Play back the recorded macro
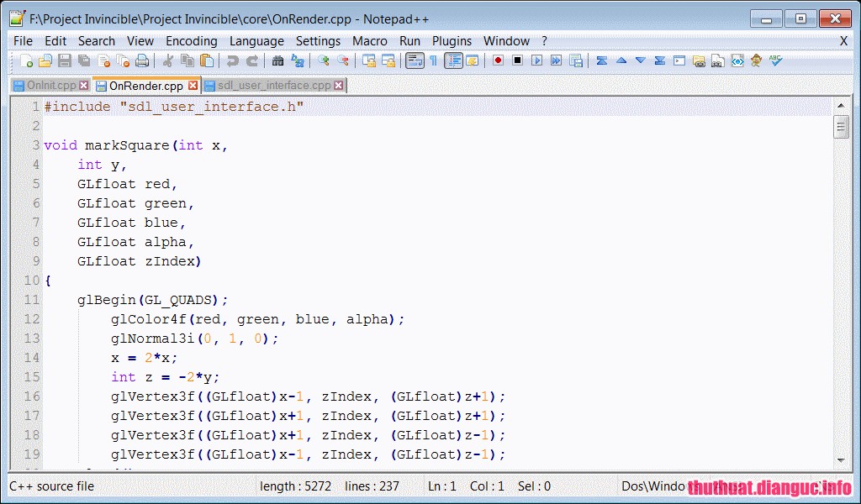 click(536, 60)
